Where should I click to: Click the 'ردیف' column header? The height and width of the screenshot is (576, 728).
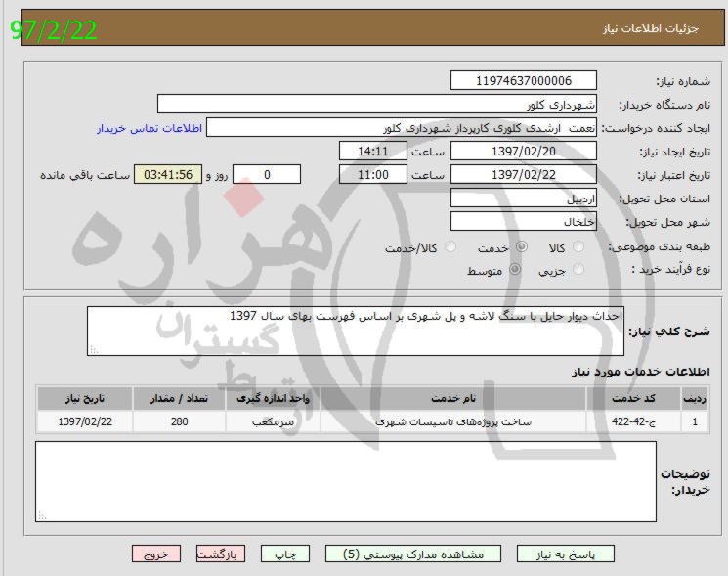pyautogui.click(x=695, y=399)
